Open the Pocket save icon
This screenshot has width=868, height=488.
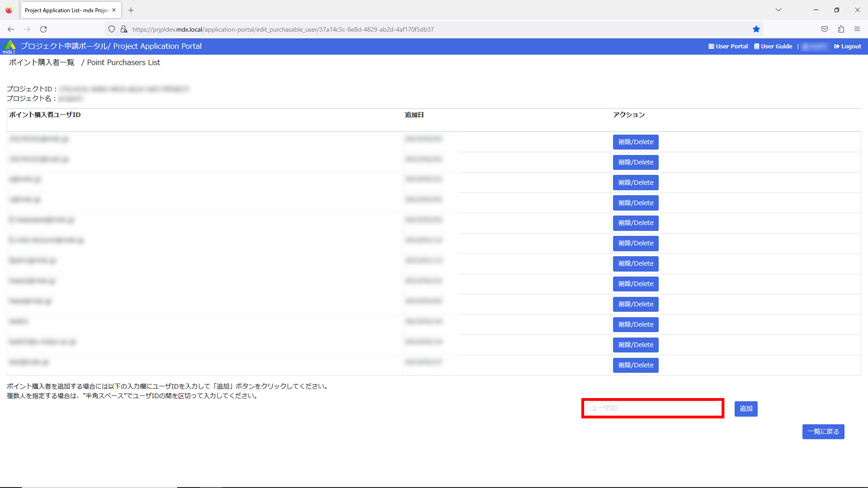pyautogui.click(x=825, y=29)
